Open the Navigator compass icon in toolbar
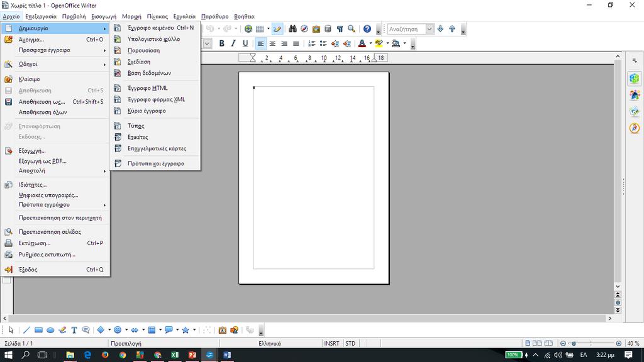Viewport: 644px width, 362px height. pos(304,29)
